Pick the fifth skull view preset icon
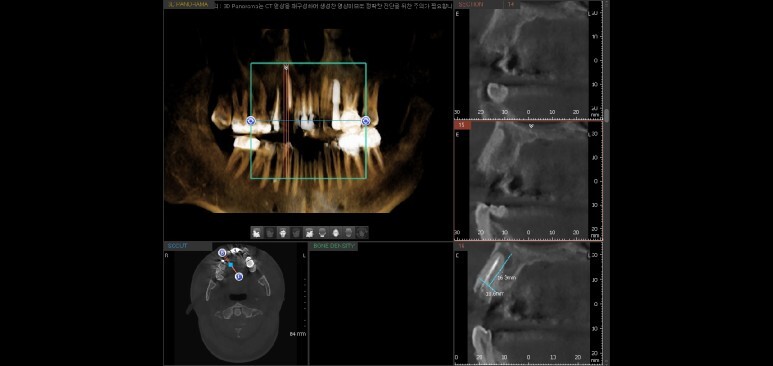 310,233
